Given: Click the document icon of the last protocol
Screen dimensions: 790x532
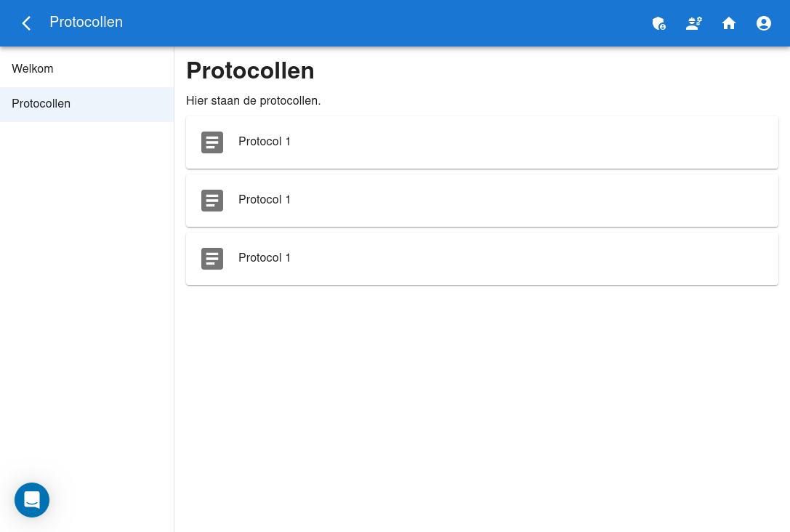Looking at the screenshot, I should (212, 259).
